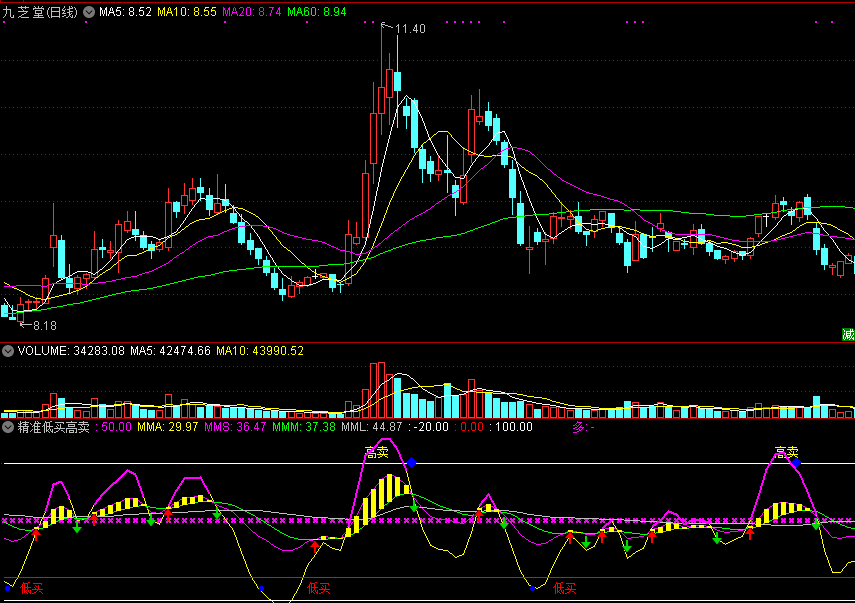
Task: Click the 低买 label at the chart's far left
Action: [x=32, y=588]
